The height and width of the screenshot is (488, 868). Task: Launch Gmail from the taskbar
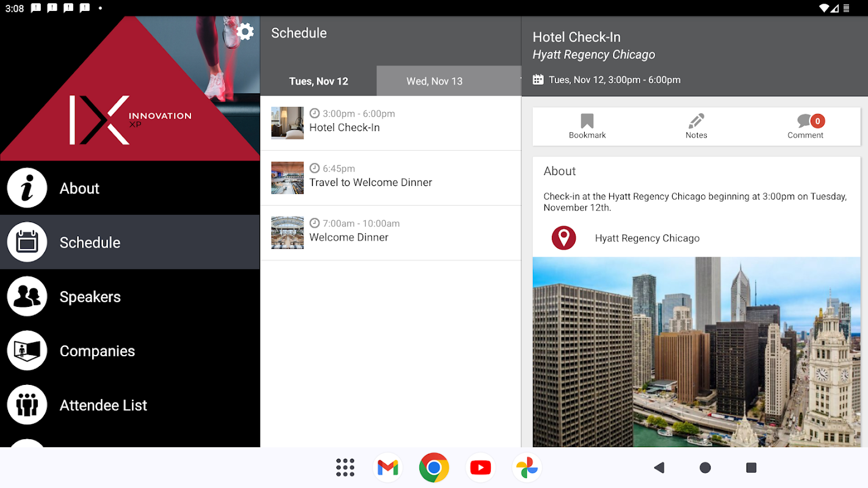tap(388, 468)
